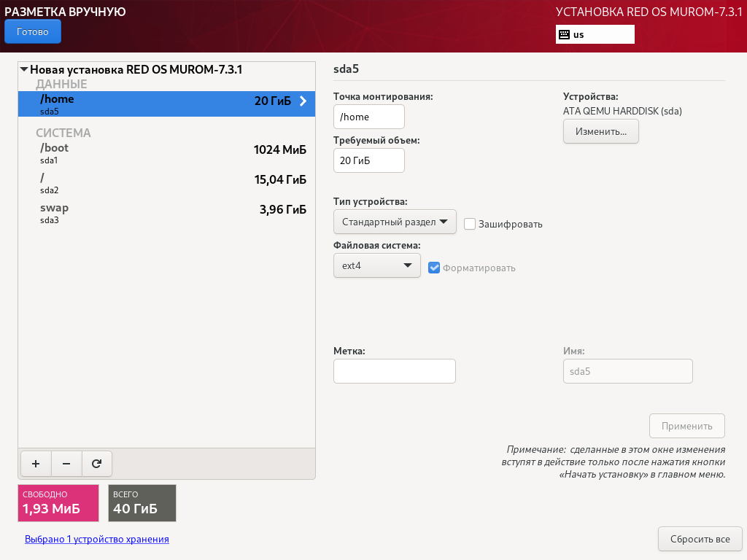
Task: Toggle the Форматировать checkbox
Action: pyautogui.click(x=433, y=268)
